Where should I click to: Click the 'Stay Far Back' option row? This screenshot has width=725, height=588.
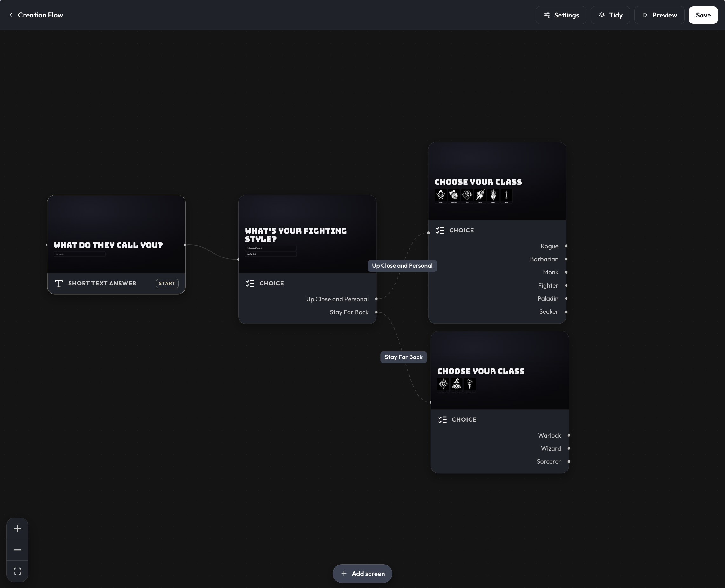point(308,312)
